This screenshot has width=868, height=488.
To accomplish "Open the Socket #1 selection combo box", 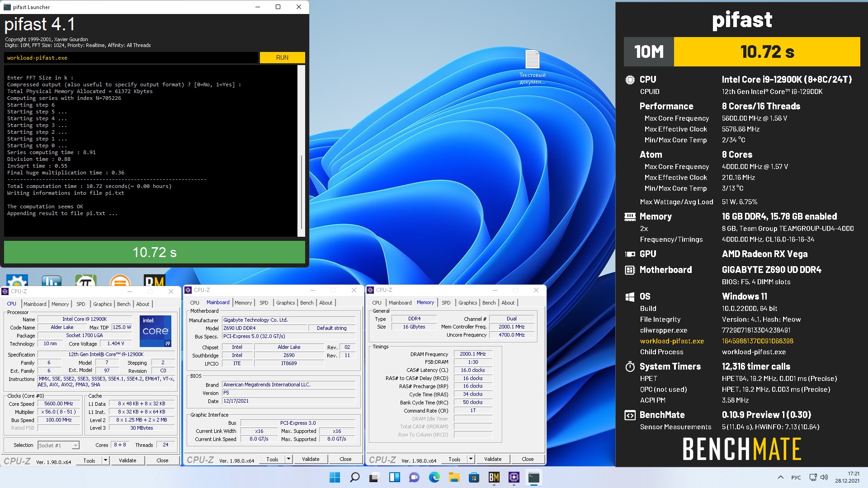I will pos(58,445).
